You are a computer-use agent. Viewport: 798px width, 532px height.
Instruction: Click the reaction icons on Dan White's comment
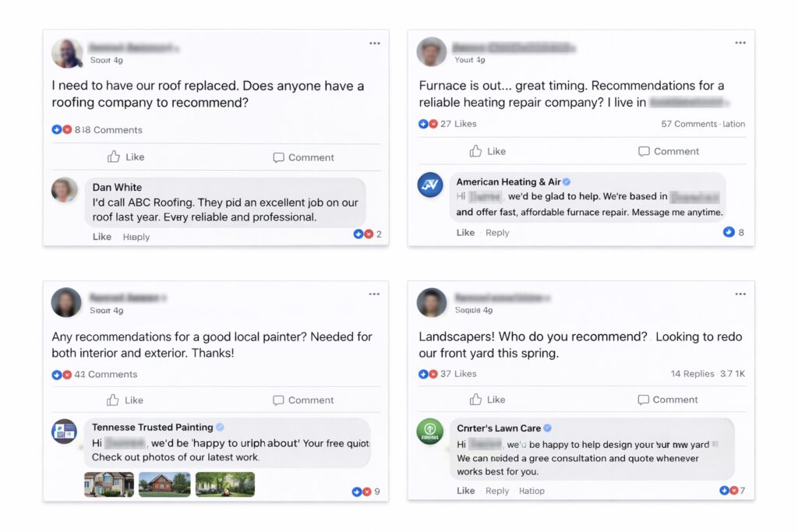[x=362, y=234]
